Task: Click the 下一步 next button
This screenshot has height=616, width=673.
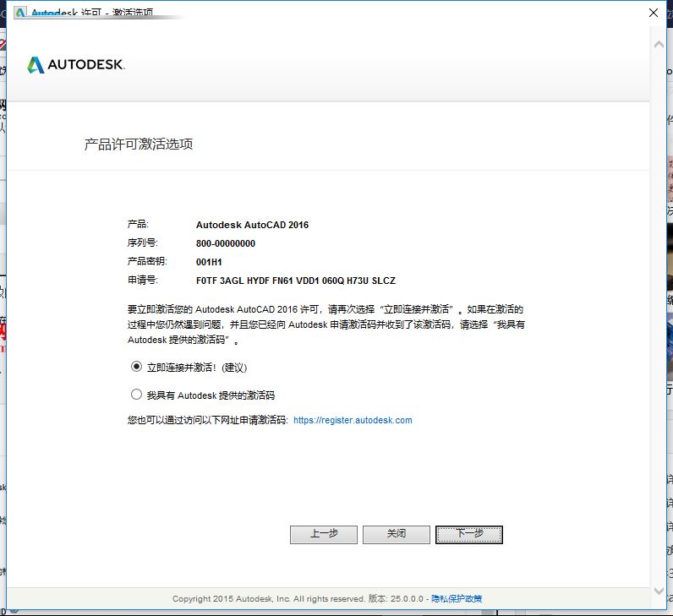Action: 469,535
